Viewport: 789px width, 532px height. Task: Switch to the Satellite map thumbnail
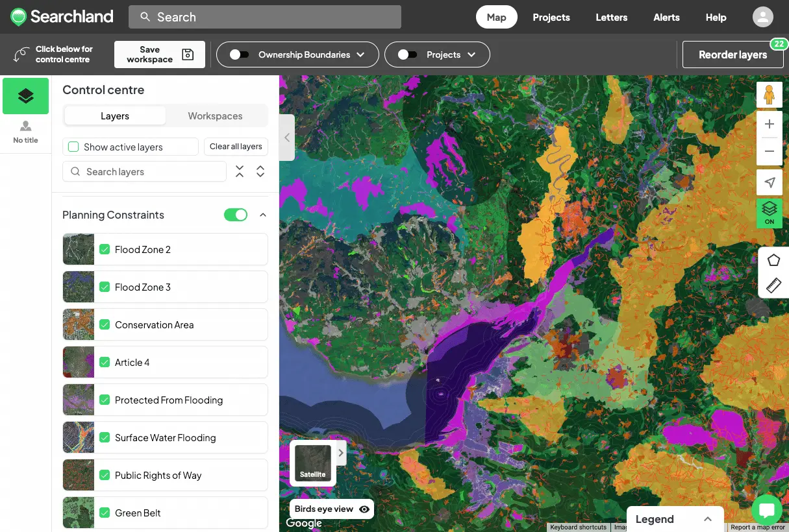pos(312,463)
